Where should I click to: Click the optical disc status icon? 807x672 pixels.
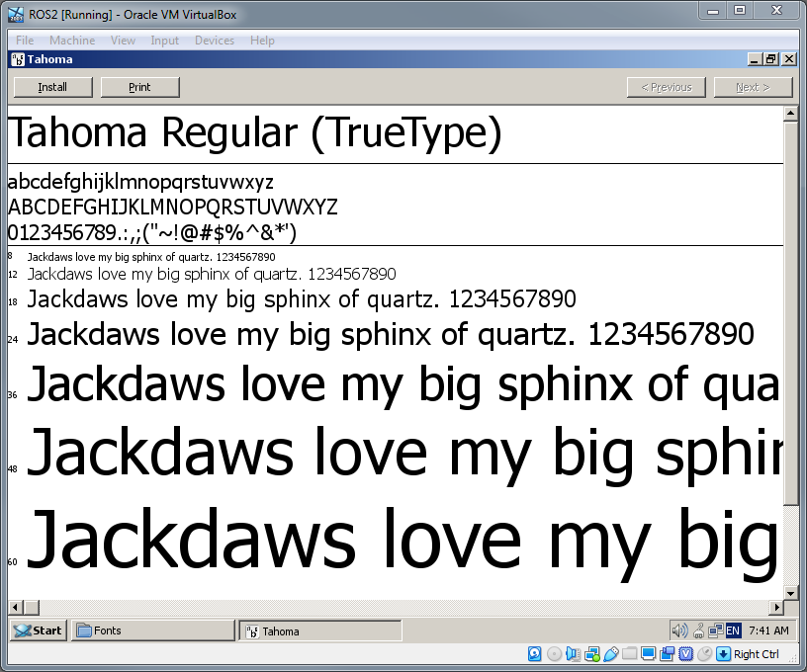pyautogui.click(x=554, y=654)
